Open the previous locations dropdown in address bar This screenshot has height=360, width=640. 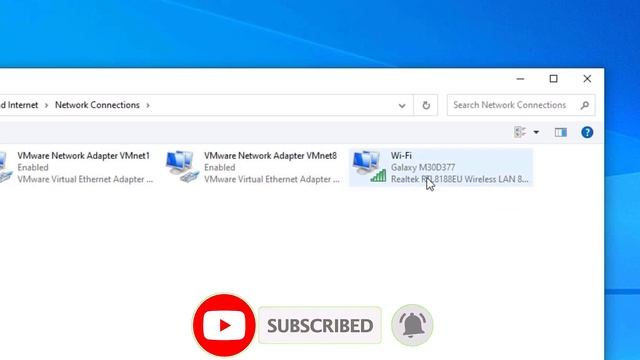pyautogui.click(x=402, y=105)
